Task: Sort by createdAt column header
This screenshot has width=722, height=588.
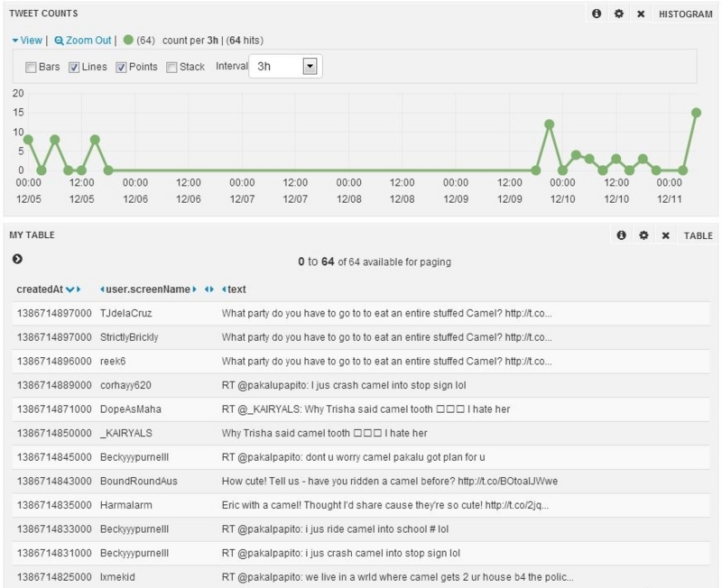Action: (x=40, y=289)
